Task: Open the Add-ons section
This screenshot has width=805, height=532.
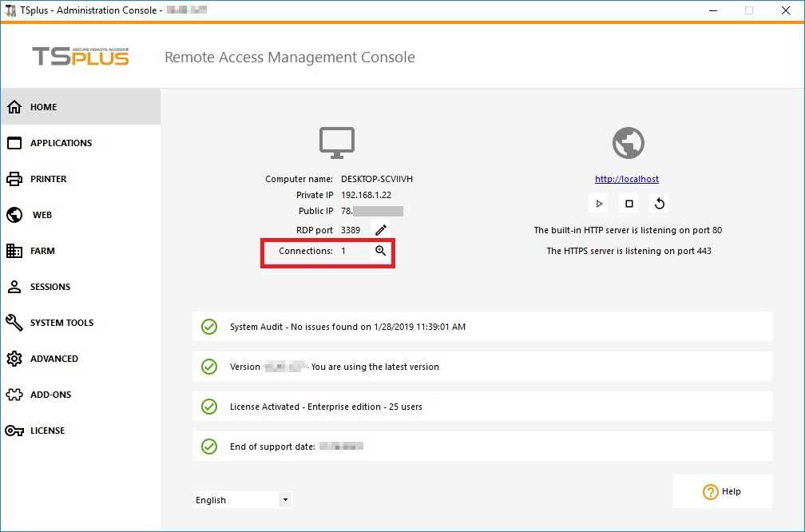Action: pos(50,395)
